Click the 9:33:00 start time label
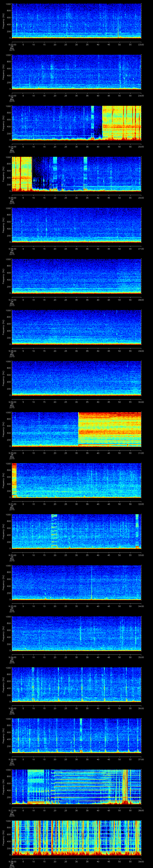The width and height of the screenshot is (153, 868). [x=12, y=606]
